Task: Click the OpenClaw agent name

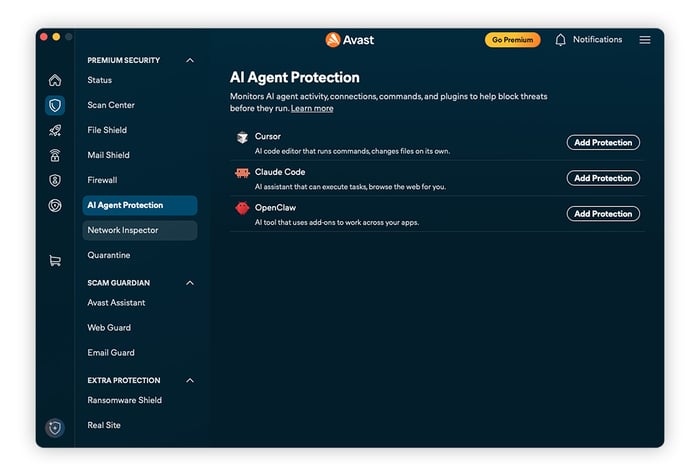Action: point(275,208)
